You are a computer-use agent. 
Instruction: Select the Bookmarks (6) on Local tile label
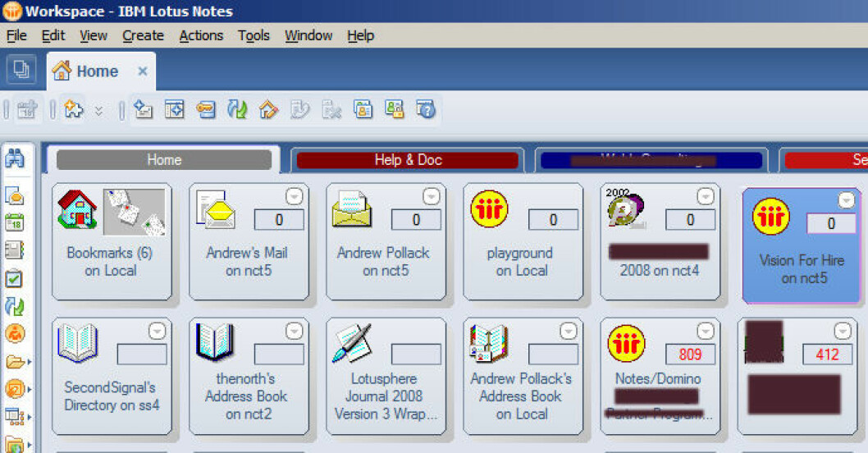tap(110, 262)
